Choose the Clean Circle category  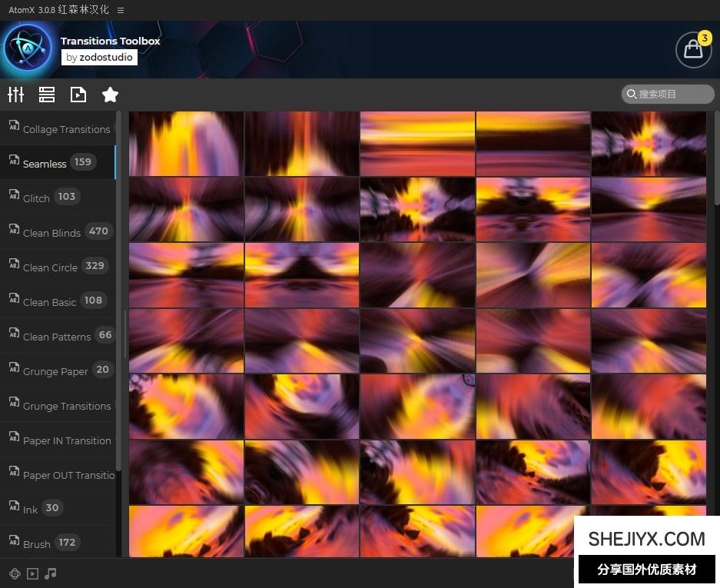[50, 267]
